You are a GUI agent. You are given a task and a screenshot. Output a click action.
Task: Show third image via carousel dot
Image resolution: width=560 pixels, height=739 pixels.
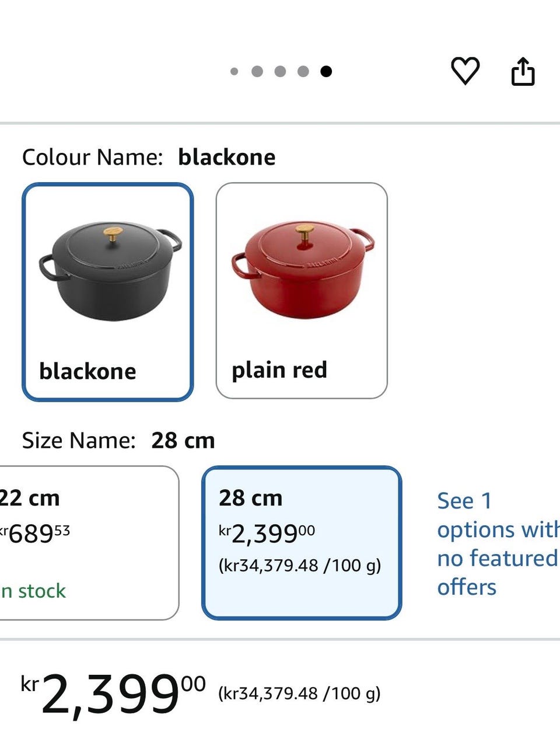coord(280,71)
